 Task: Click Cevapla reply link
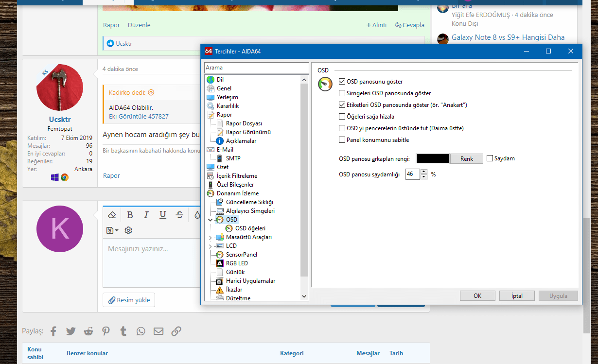click(409, 25)
